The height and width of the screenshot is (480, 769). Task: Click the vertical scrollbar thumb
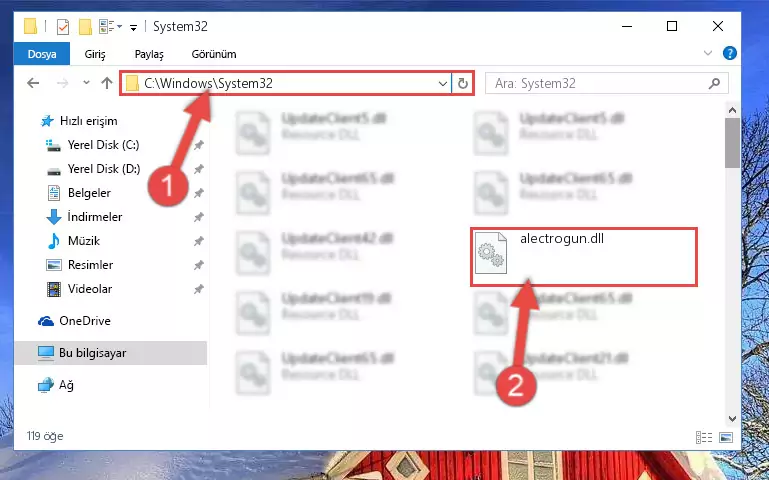pos(732,143)
